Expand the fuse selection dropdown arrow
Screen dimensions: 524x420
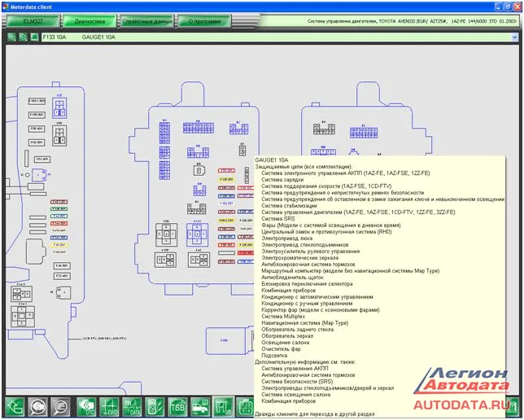tap(514, 37)
